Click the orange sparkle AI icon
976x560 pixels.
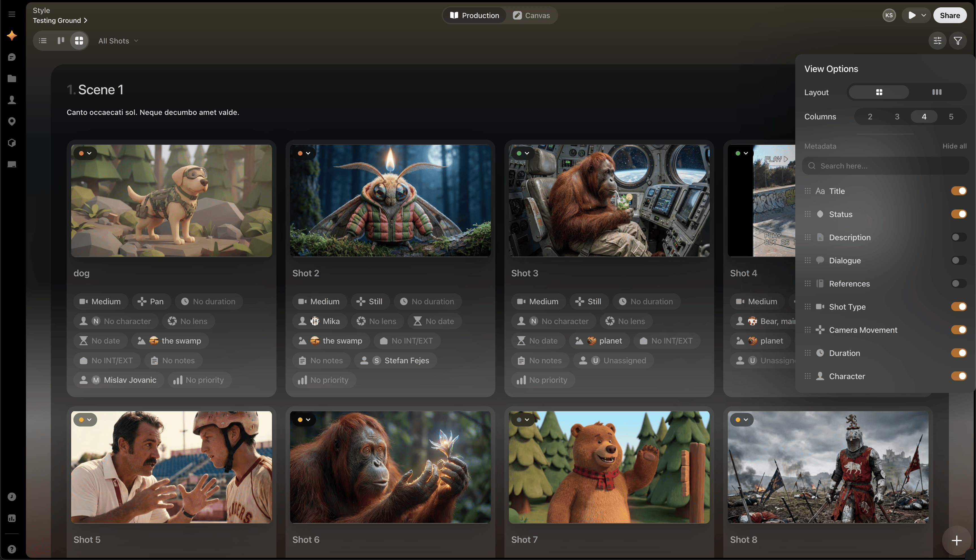(x=12, y=36)
